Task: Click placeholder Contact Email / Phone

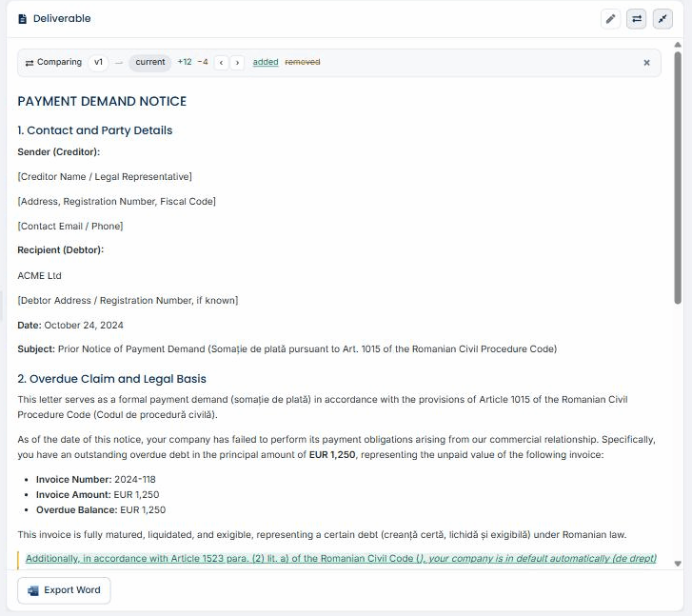Action: pos(70,226)
